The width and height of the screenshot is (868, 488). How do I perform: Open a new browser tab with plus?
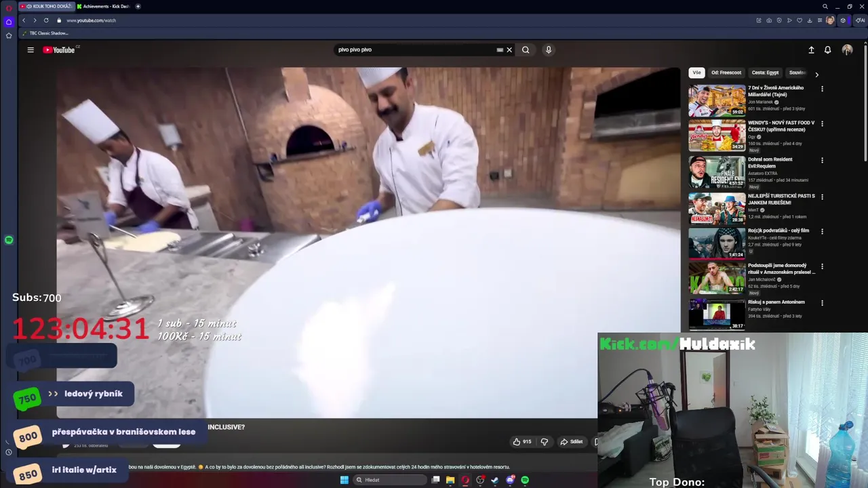pos(138,6)
